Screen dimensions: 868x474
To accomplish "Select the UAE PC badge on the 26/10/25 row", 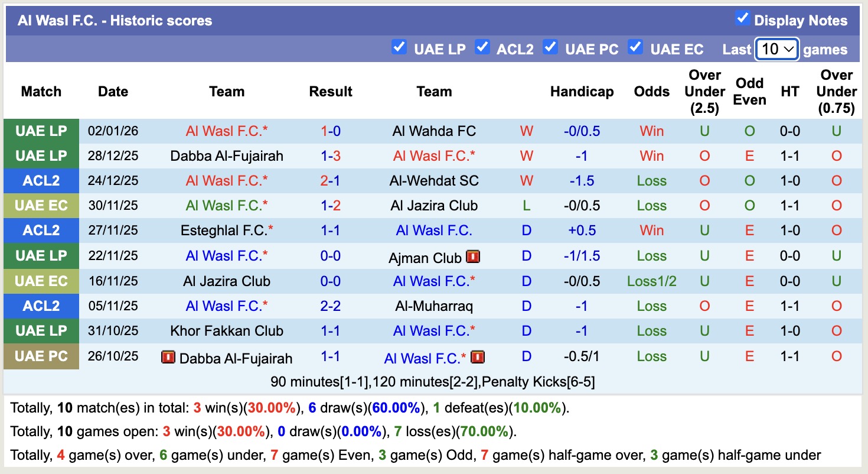I will click(41, 356).
